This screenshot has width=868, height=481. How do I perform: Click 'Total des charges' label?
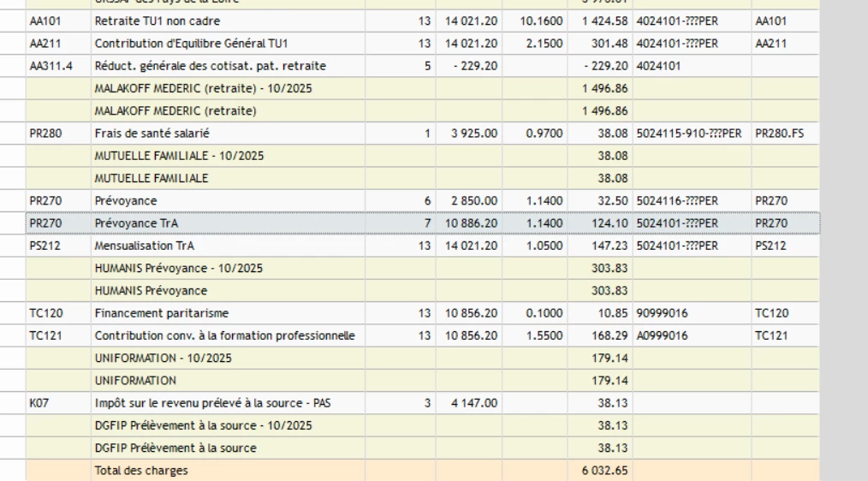tap(141, 471)
